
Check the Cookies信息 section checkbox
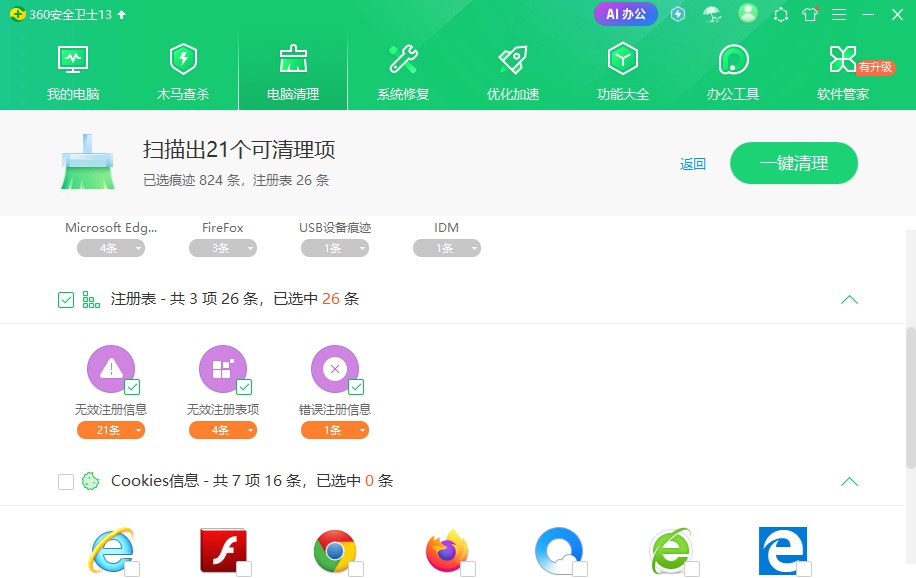click(x=66, y=482)
